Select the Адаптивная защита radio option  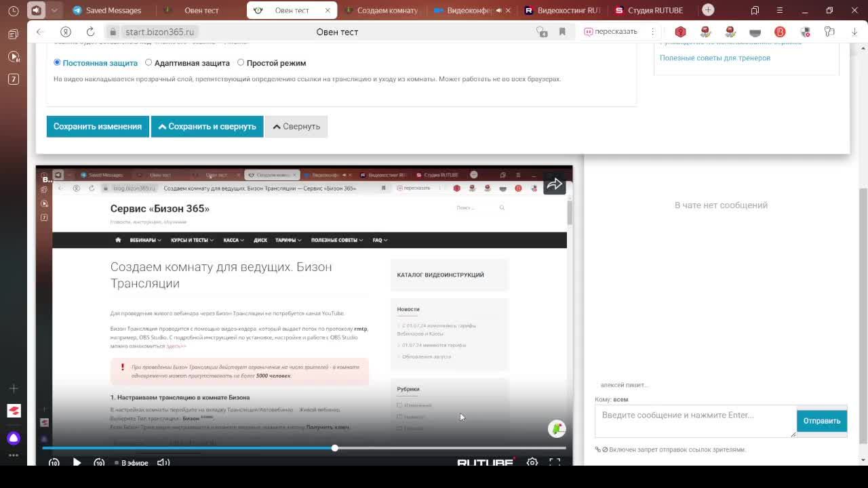click(x=149, y=62)
